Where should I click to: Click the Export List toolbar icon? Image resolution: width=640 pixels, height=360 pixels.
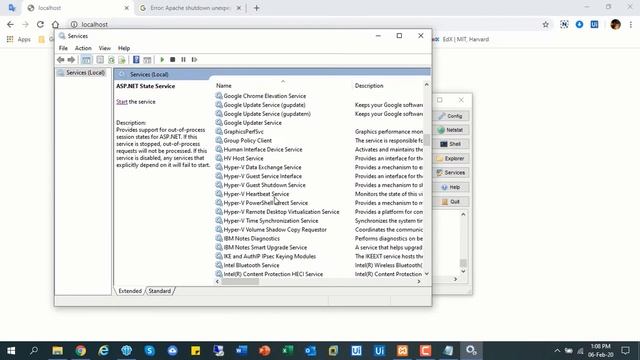pyautogui.click(x=122, y=60)
